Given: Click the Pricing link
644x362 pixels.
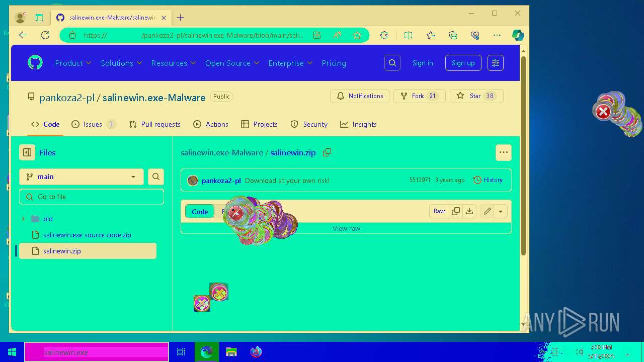Looking at the screenshot, I should (334, 63).
